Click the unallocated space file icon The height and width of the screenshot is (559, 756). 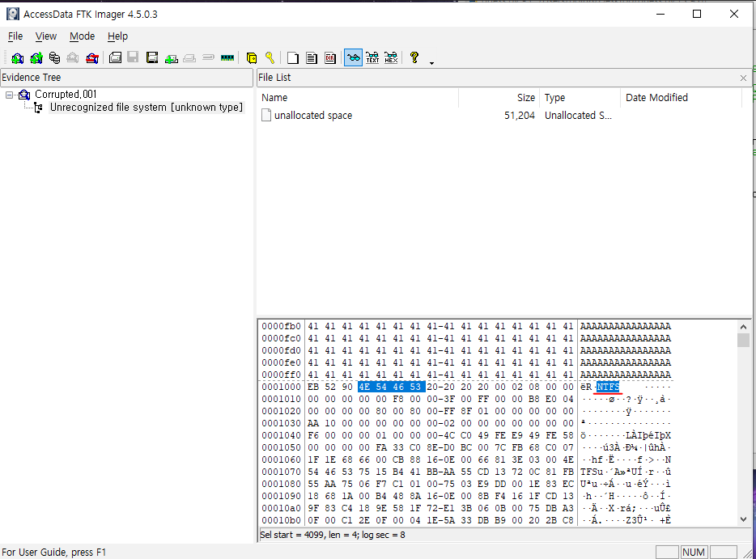click(x=266, y=115)
